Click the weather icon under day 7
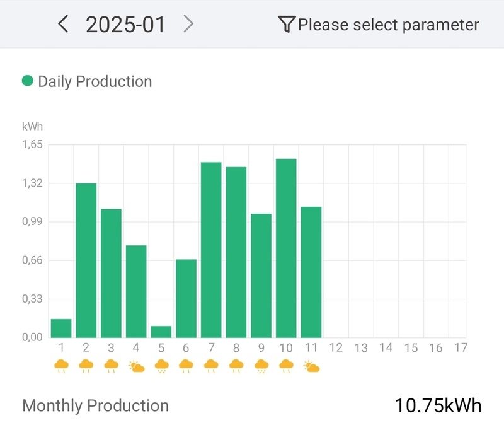 tap(211, 366)
